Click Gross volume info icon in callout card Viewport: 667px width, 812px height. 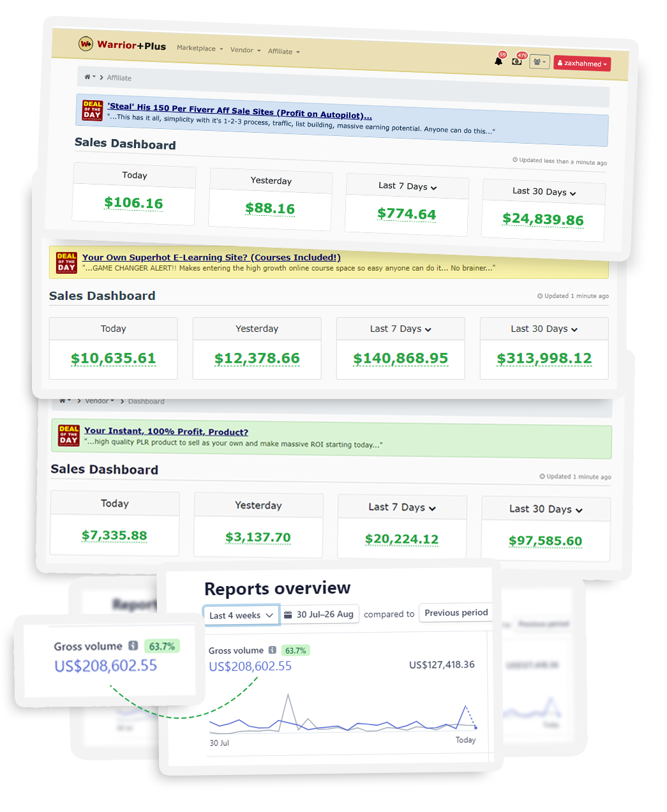click(x=133, y=646)
